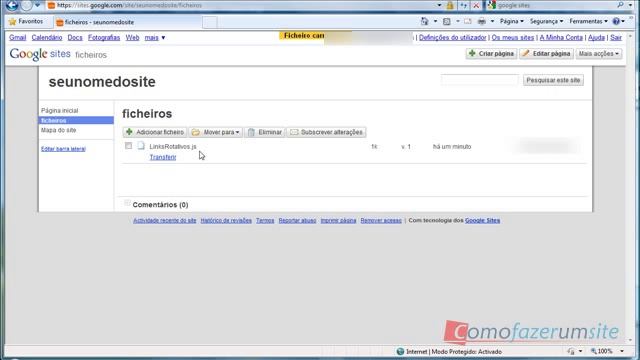Click the 'Pesquisar este site' button
The width and height of the screenshot is (640, 360).
tap(553, 80)
